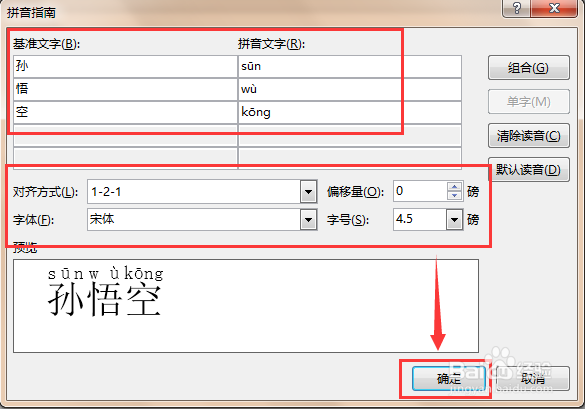Click the disabled 单字(M) button
The image size is (585, 409).
[x=529, y=102]
